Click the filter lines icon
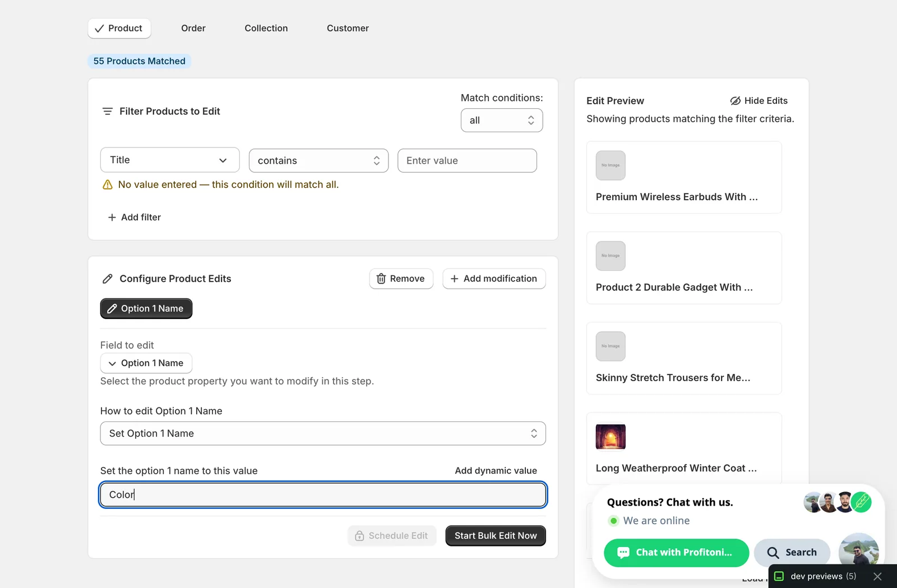The height and width of the screenshot is (588, 897). click(108, 112)
